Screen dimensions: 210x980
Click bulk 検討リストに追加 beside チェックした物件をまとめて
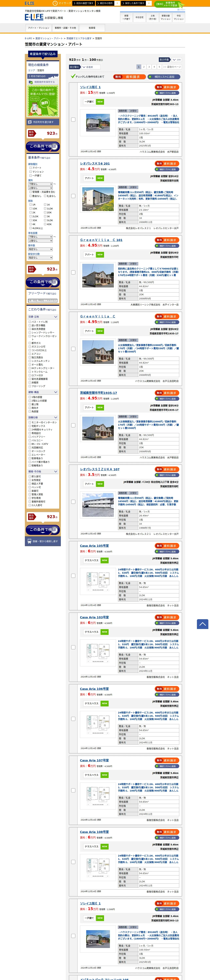point(164,77)
